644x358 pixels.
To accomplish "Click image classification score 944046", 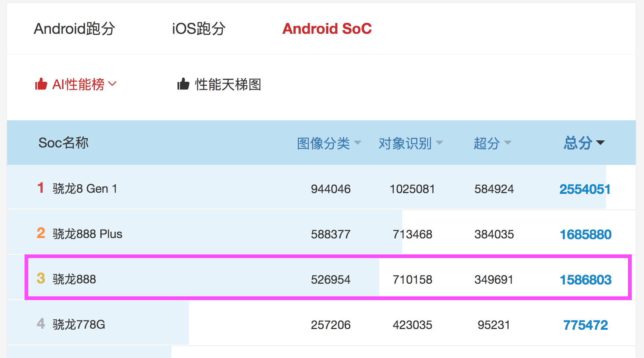I will (x=331, y=189).
